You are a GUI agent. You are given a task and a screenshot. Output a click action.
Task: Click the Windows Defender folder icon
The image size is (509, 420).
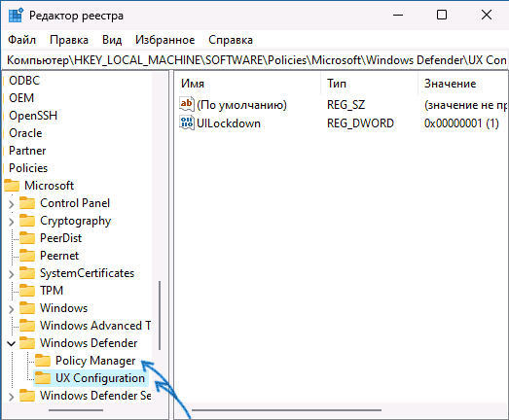pyautogui.click(x=27, y=343)
